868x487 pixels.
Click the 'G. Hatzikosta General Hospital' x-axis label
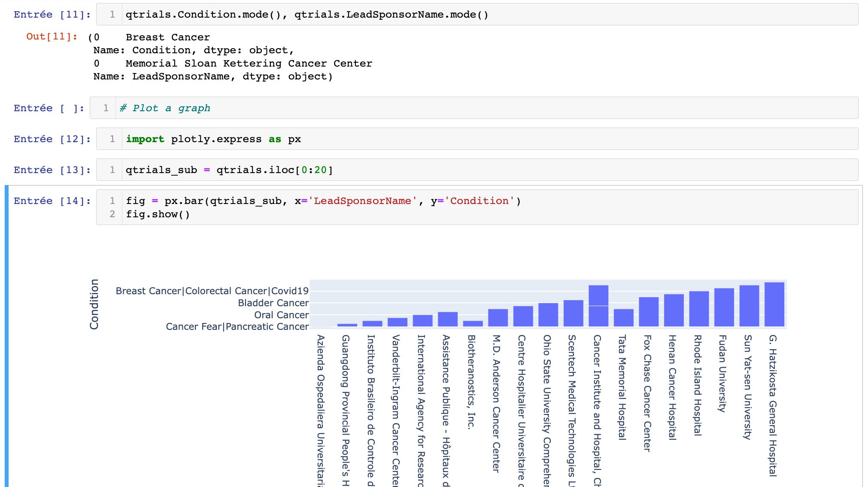point(773,405)
